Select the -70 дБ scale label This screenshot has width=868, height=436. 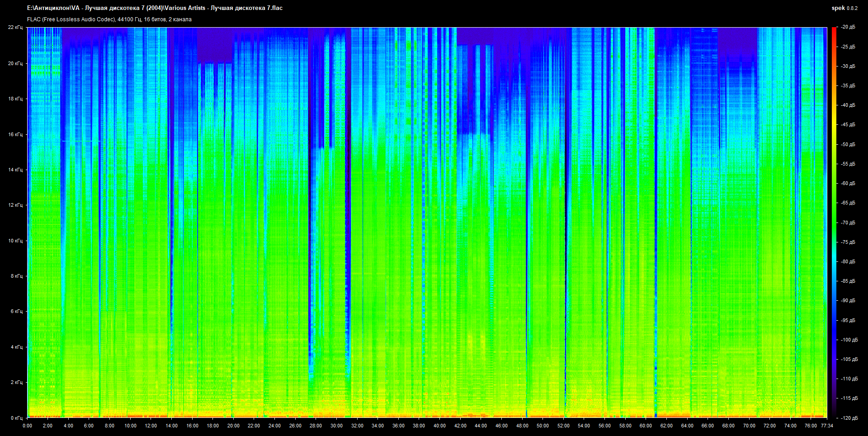(x=848, y=223)
